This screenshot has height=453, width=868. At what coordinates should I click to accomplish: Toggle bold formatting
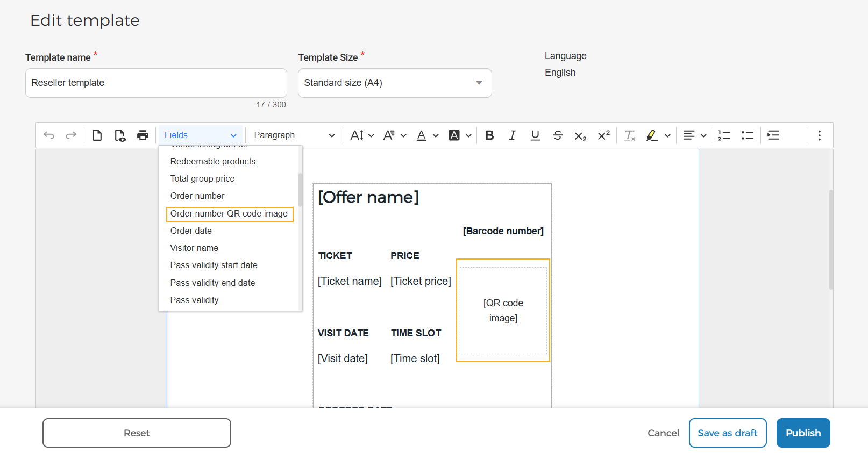489,135
